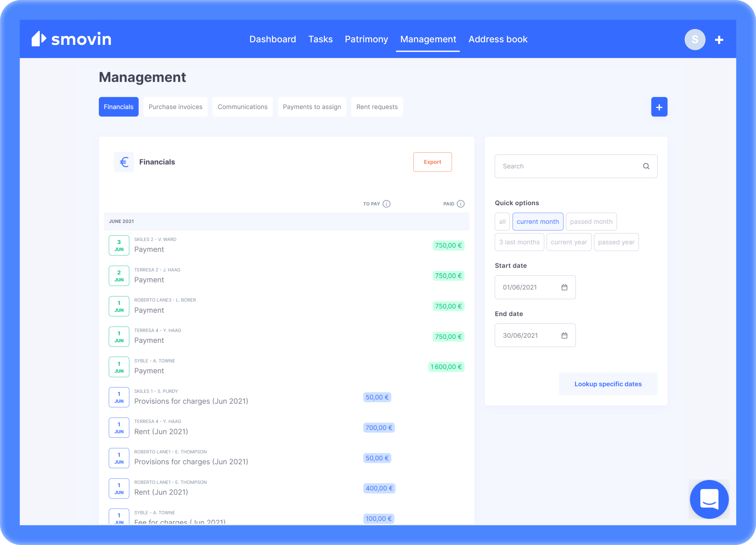Click the calendar icon next to Start date
The width and height of the screenshot is (756, 545).
click(564, 287)
